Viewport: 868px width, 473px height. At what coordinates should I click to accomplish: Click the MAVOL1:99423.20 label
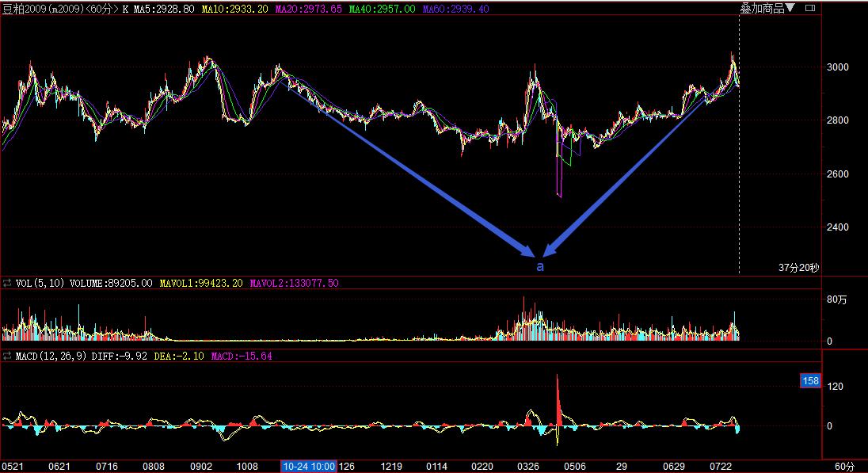coord(201,283)
